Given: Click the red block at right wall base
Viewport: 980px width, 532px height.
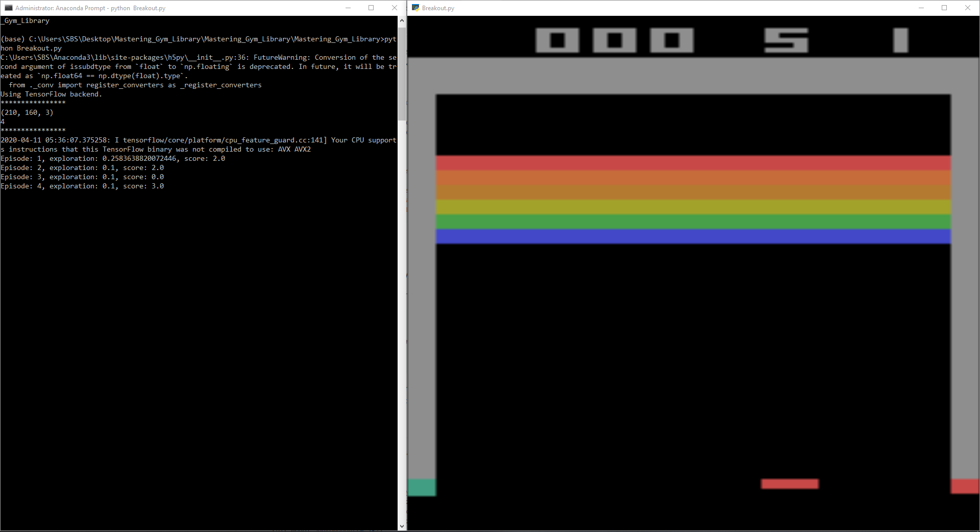Looking at the screenshot, I should pos(965,486).
